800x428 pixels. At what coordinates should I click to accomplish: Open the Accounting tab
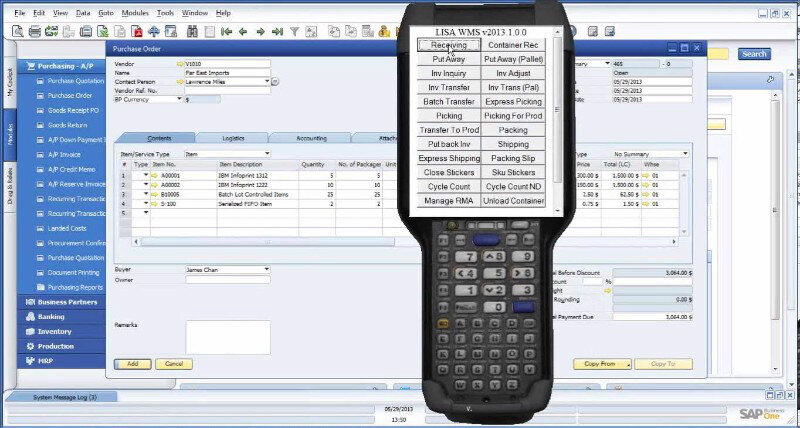(x=310, y=138)
